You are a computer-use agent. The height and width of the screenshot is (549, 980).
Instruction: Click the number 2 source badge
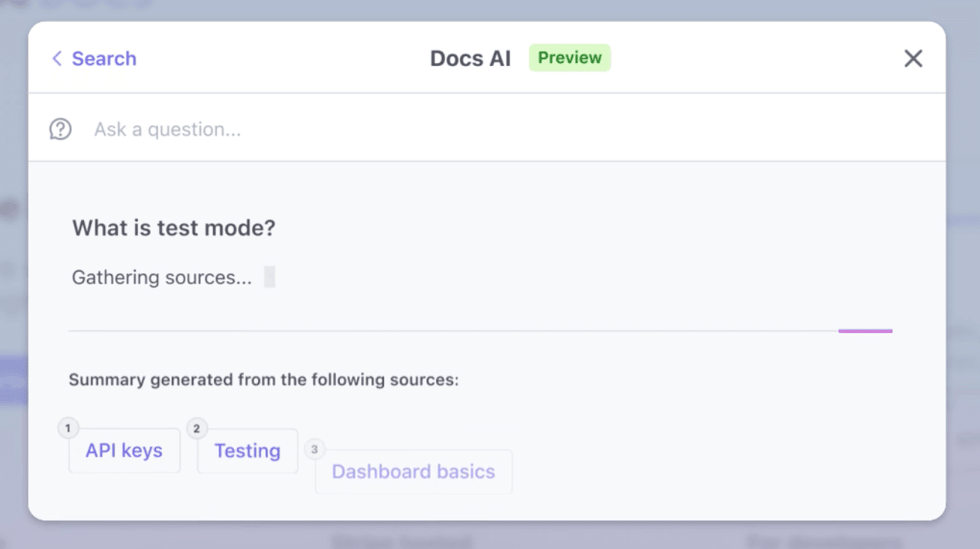click(197, 428)
